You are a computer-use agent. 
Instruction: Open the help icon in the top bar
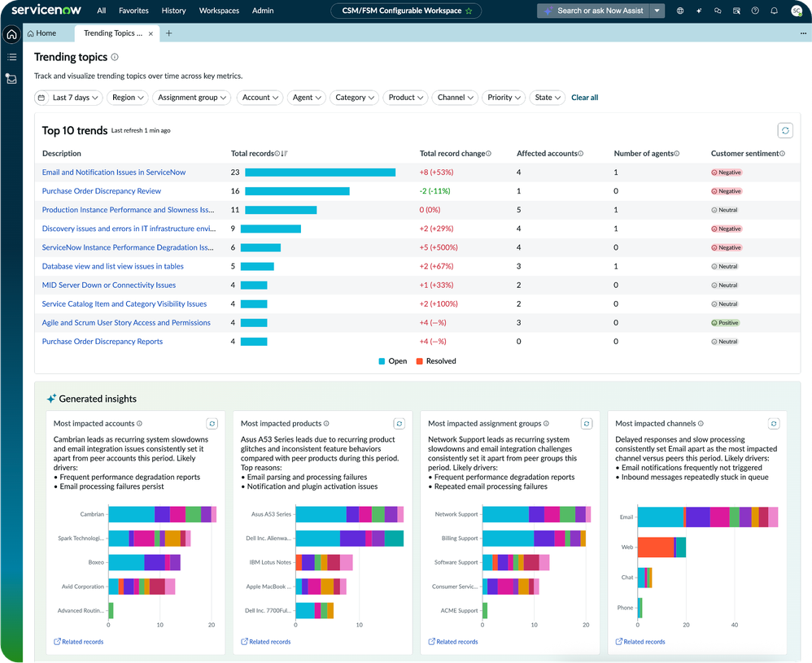point(754,11)
